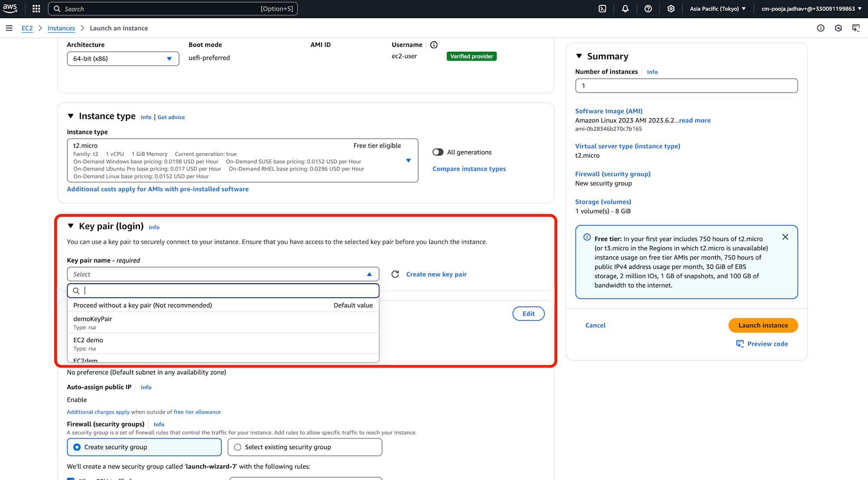
Task: Open the Asia Pacific (Tokyo) region menu
Action: tap(718, 9)
